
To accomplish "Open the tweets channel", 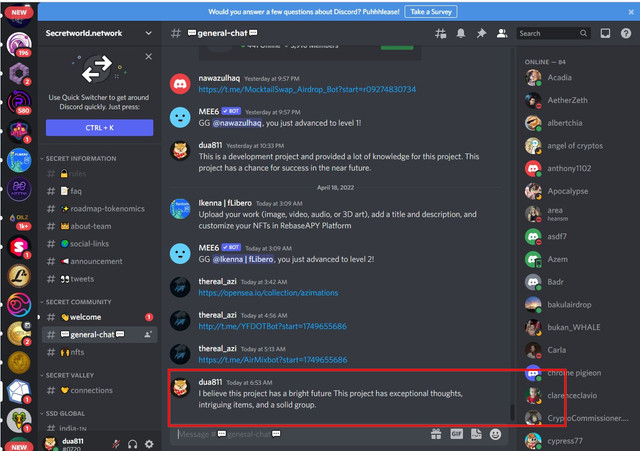I will click(99, 279).
